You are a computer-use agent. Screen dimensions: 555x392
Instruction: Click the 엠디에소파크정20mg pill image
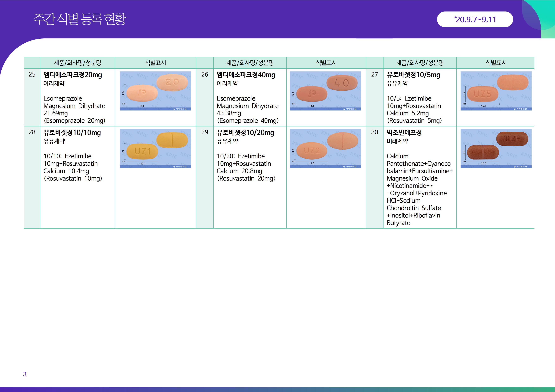(x=155, y=91)
